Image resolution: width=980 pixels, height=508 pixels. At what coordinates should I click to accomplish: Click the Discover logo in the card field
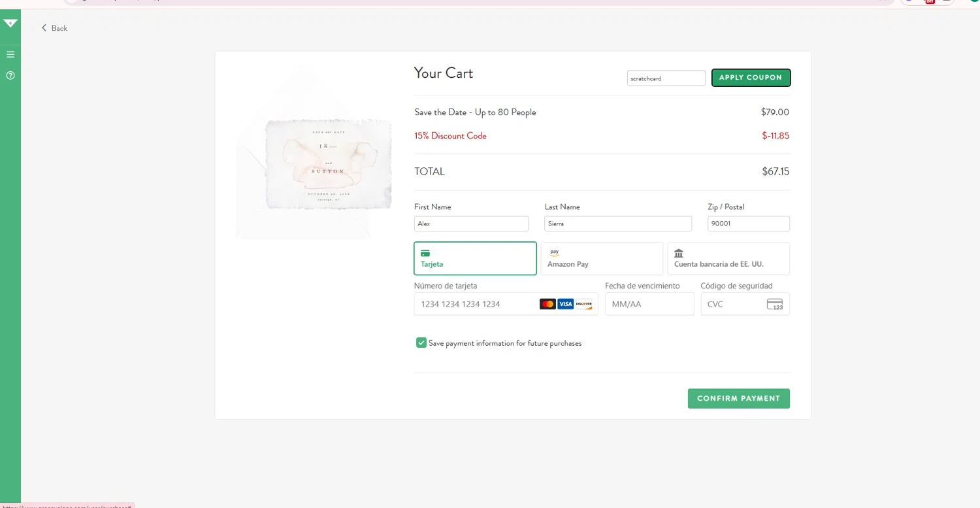583,304
